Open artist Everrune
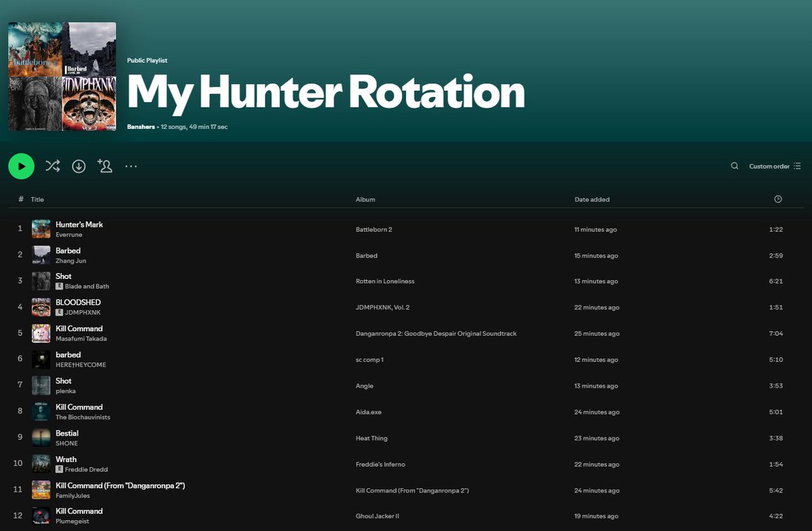812x531 pixels. point(69,234)
